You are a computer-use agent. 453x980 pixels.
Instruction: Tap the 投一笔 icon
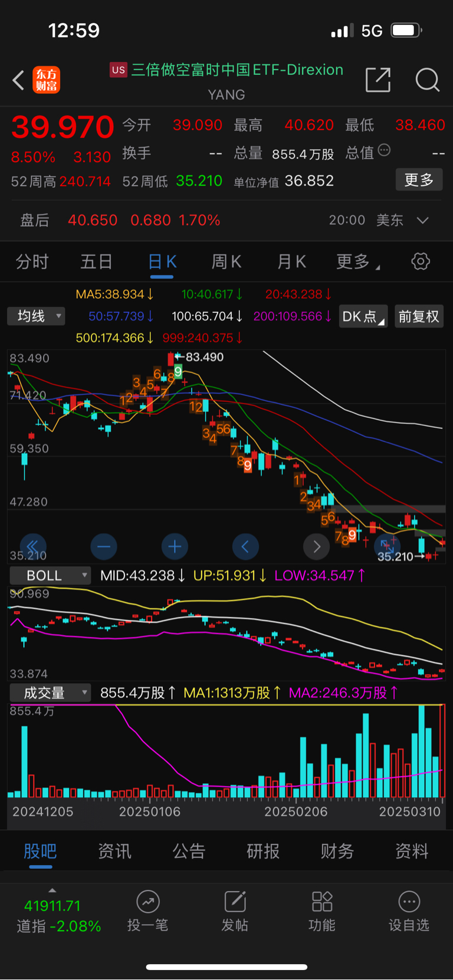[147, 902]
